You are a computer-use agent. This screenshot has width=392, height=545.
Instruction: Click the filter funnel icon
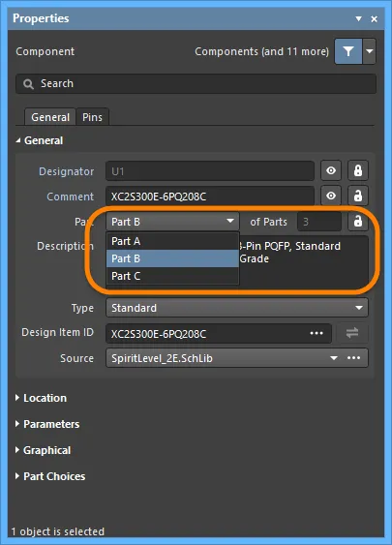point(348,51)
